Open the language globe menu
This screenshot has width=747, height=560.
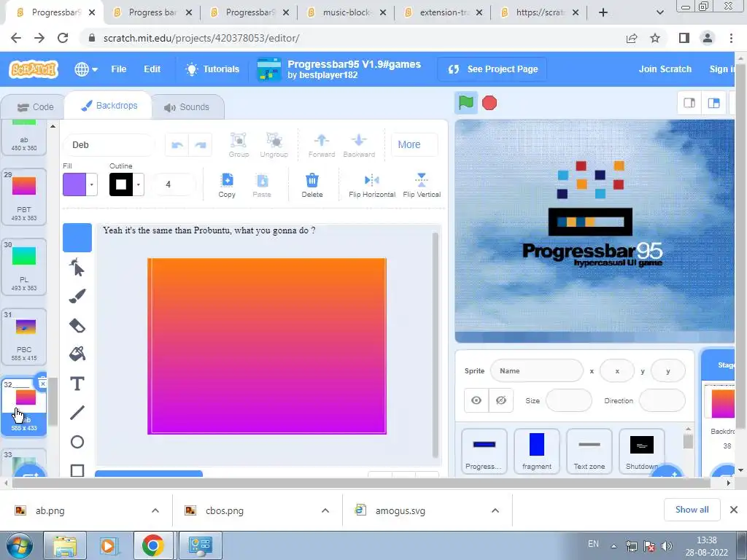point(86,69)
